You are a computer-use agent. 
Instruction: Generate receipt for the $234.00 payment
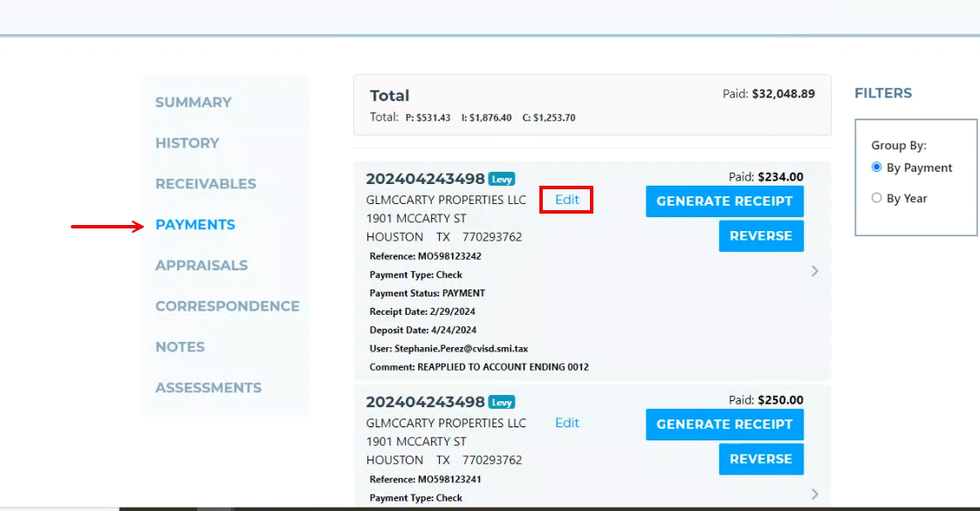(724, 201)
